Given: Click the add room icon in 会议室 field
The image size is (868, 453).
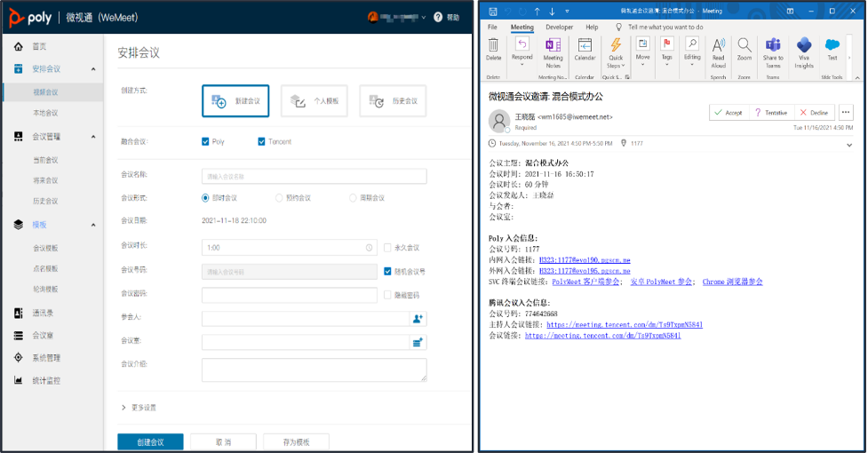Looking at the screenshot, I should click(x=418, y=343).
